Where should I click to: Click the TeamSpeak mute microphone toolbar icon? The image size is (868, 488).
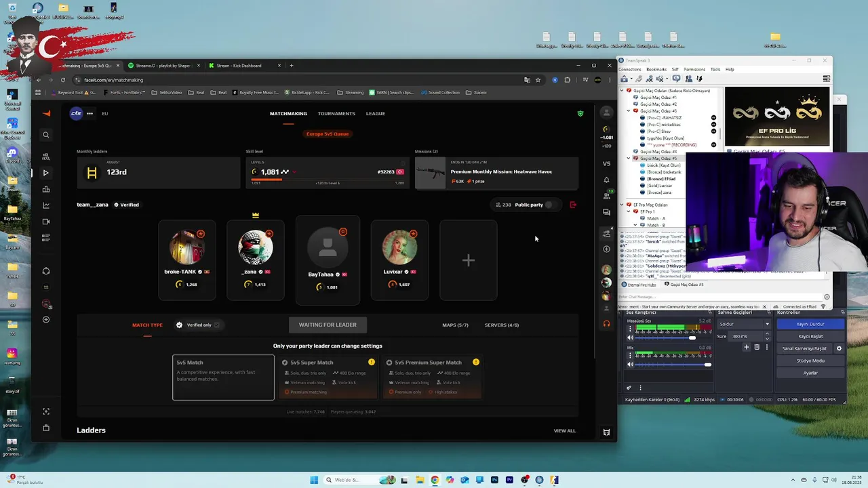click(x=650, y=79)
